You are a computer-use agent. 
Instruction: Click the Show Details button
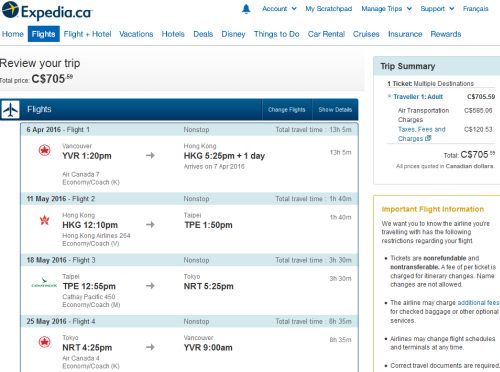[335, 110]
